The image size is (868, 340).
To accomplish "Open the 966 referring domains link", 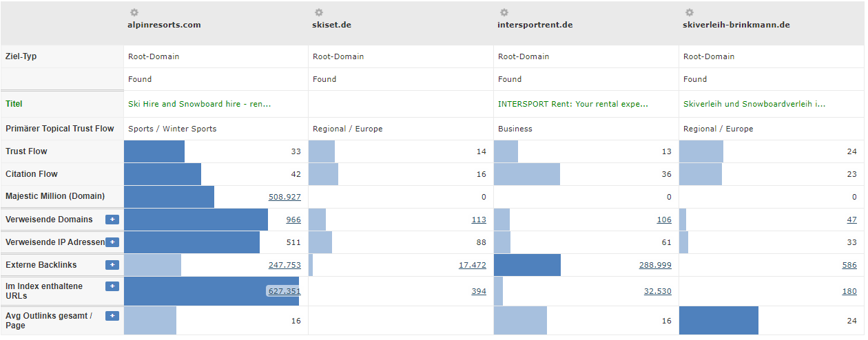I will (x=293, y=220).
